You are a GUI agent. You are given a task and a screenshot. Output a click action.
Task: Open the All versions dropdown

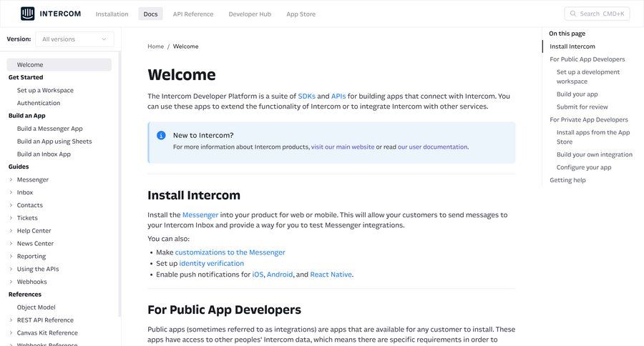[74, 39]
